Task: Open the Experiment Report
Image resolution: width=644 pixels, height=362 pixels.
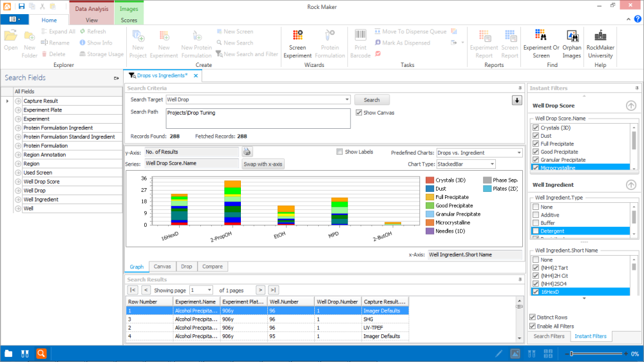Action: pos(484,44)
